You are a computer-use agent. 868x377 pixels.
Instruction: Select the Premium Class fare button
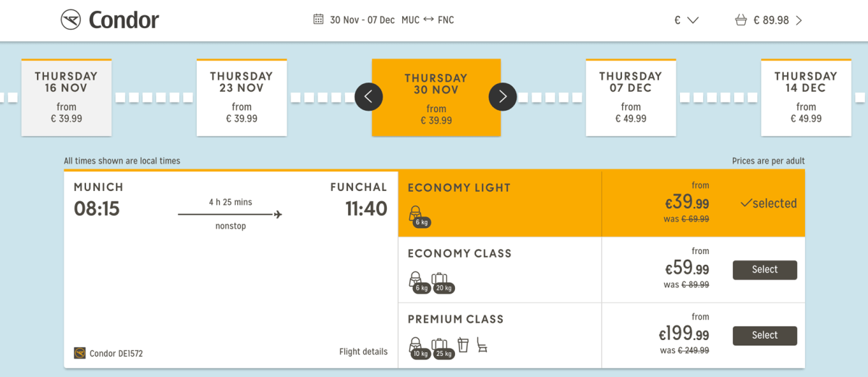[x=765, y=336]
